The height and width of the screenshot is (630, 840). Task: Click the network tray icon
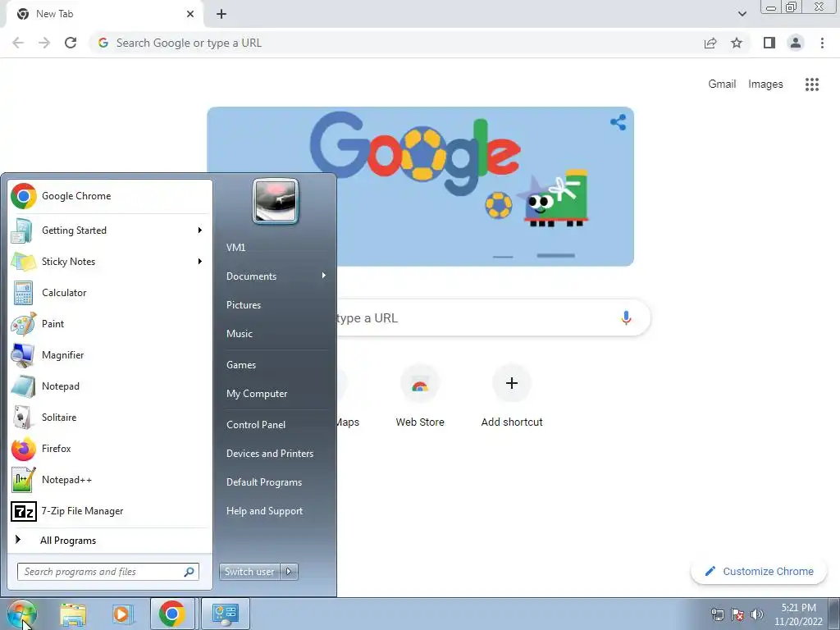pyautogui.click(x=717, y=614)
